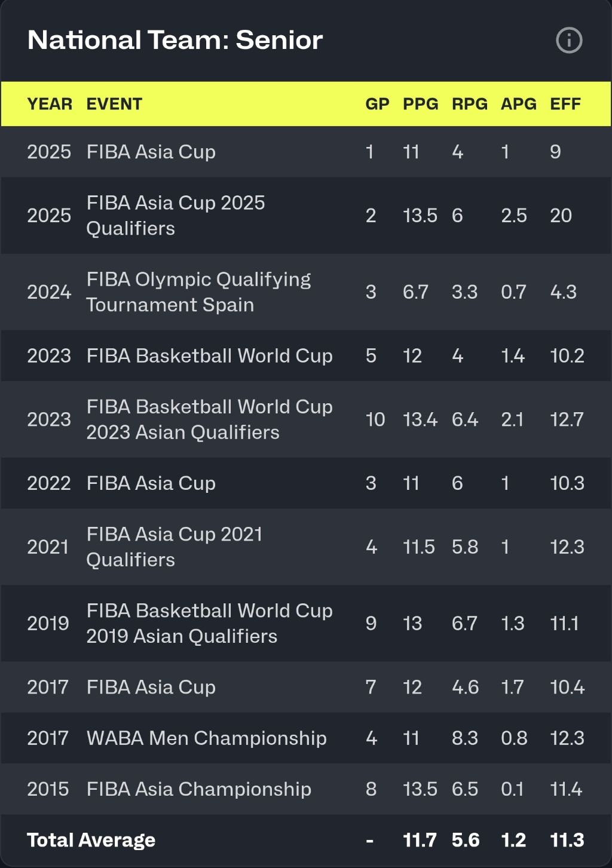The width and height of the screenshot is (612, 868).
Task: Open World Cup 2023 Asian Qualifiers event
Action: point(209,419)
